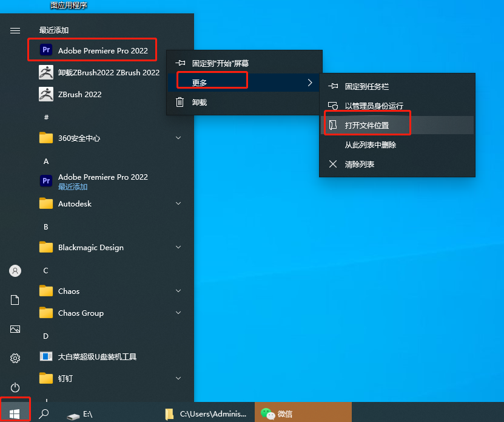Screen dimensions: 504x422
Task: Click the blue 最近添加 label under Premiere
Action: [x=73, y=187]
